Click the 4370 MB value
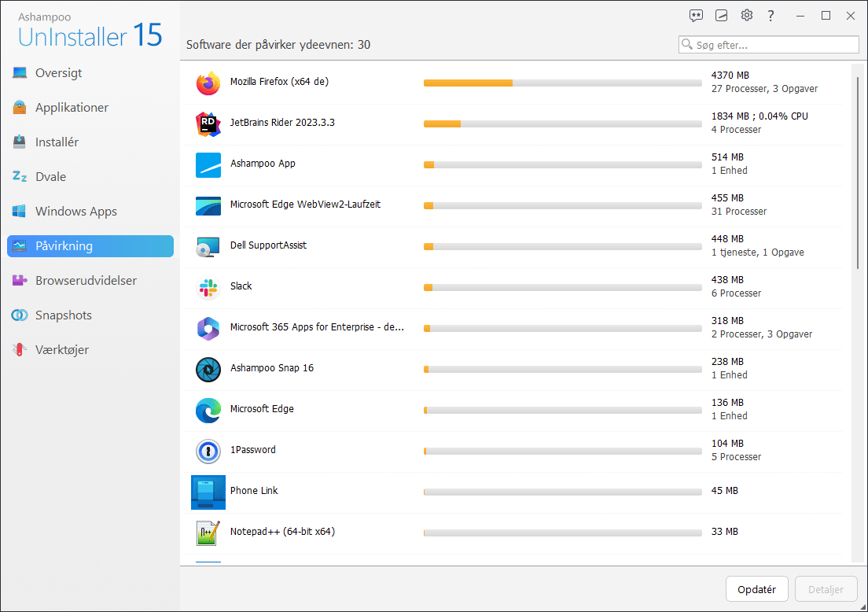The height and width of the screenshot is (612, 868). pos(730,76)
